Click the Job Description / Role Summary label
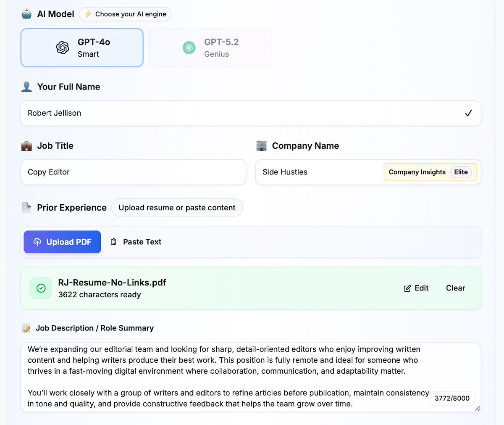Viewport: 504px width, 425px height. (94, 328)
